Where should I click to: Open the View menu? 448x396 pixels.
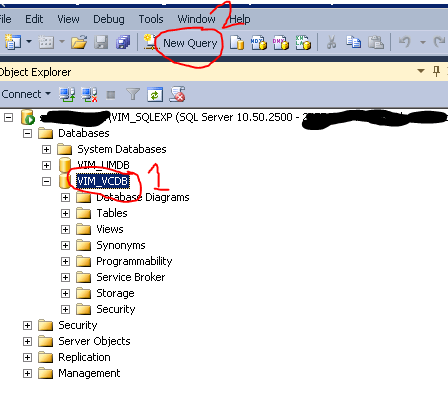[68, 19]
